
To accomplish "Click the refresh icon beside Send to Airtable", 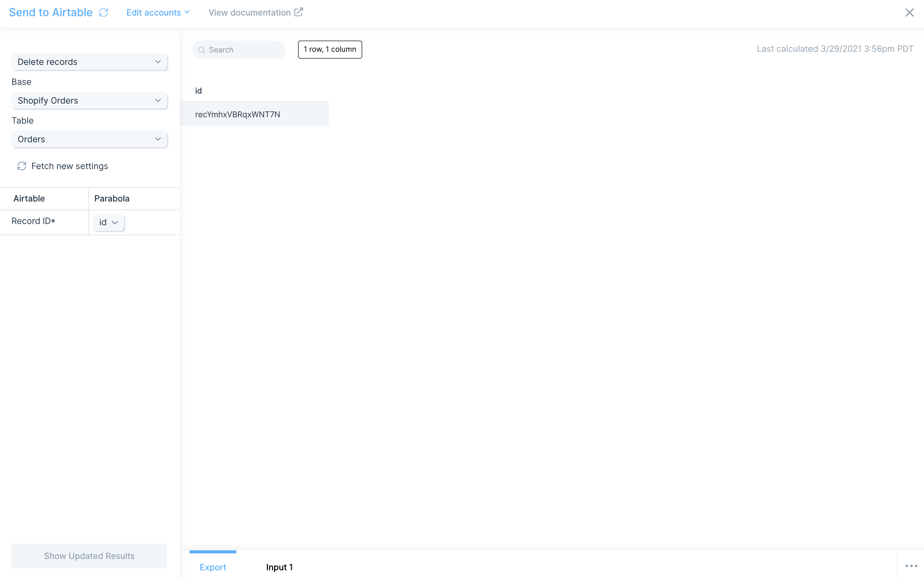I will coord(103,13).
